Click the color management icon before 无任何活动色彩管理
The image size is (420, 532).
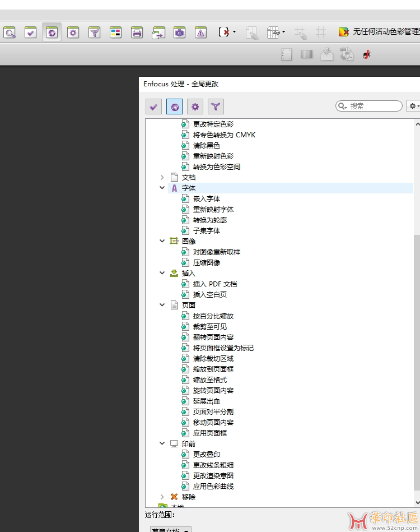343,32
